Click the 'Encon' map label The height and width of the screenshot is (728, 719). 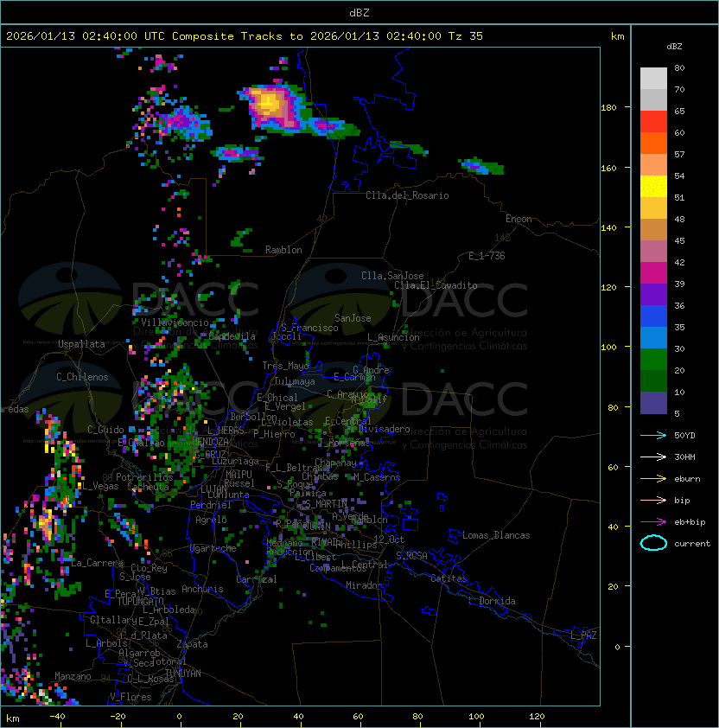tap(519, 219)
